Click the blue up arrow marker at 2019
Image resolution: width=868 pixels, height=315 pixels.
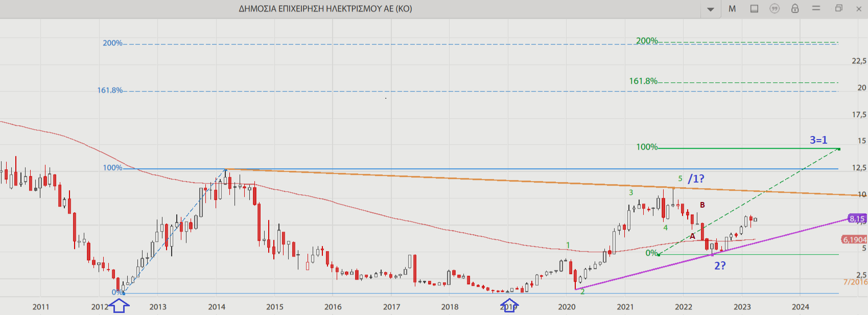click(509, 306)
